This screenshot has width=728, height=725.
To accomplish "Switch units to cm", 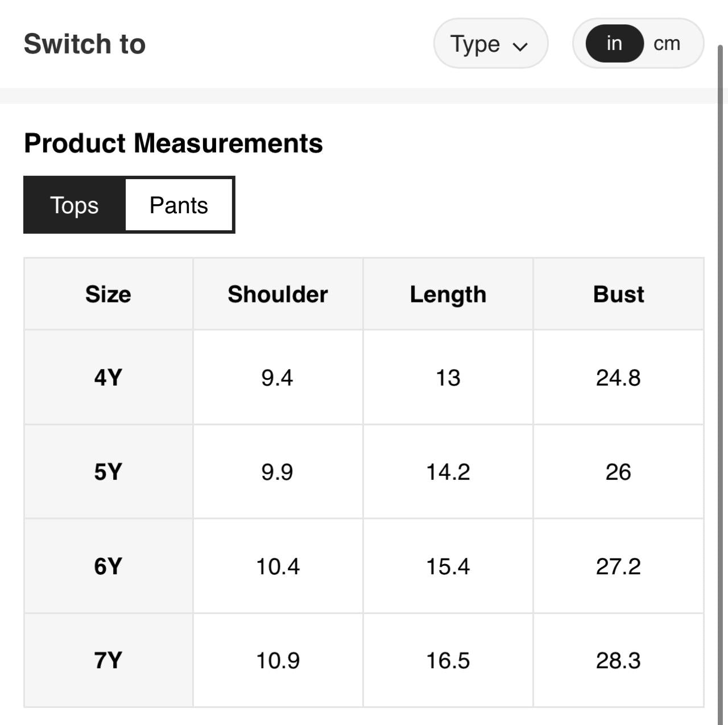I will click(667, 44).
